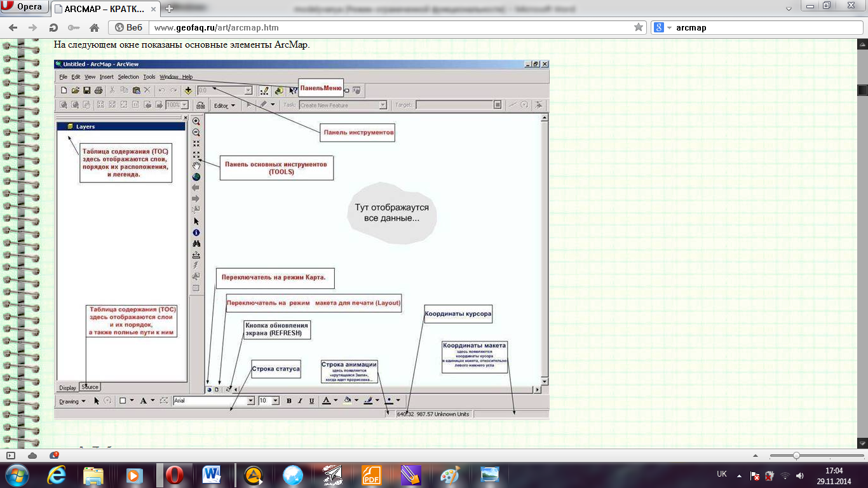Image resolution: width=868 pixels, height=488 pixels.
Task: Click ArcMap Open folder icon
Action: [x=75, y=90]
